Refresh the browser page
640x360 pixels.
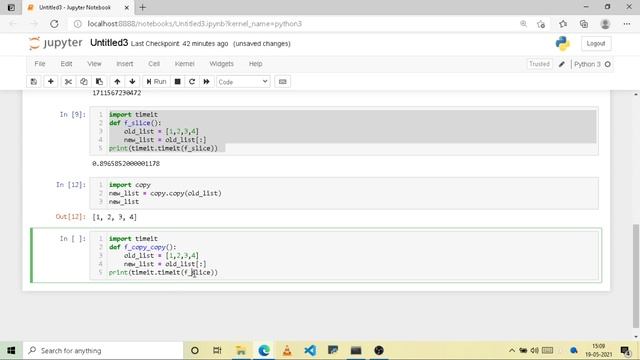54,24
